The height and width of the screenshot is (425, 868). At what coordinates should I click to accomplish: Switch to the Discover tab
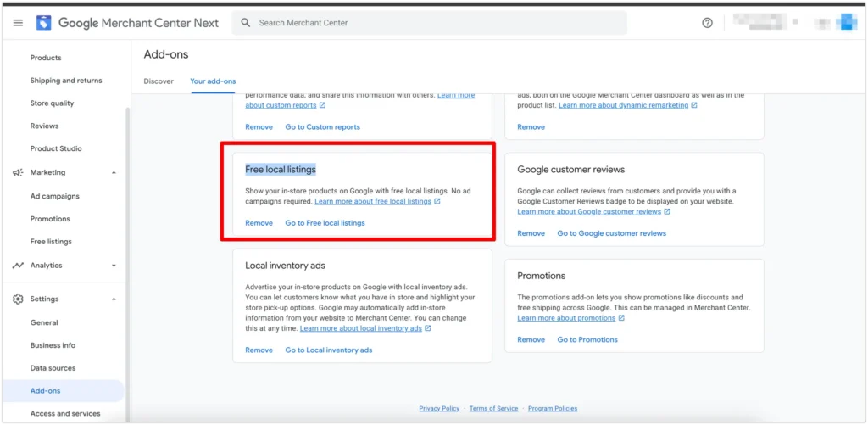(159, 81)
